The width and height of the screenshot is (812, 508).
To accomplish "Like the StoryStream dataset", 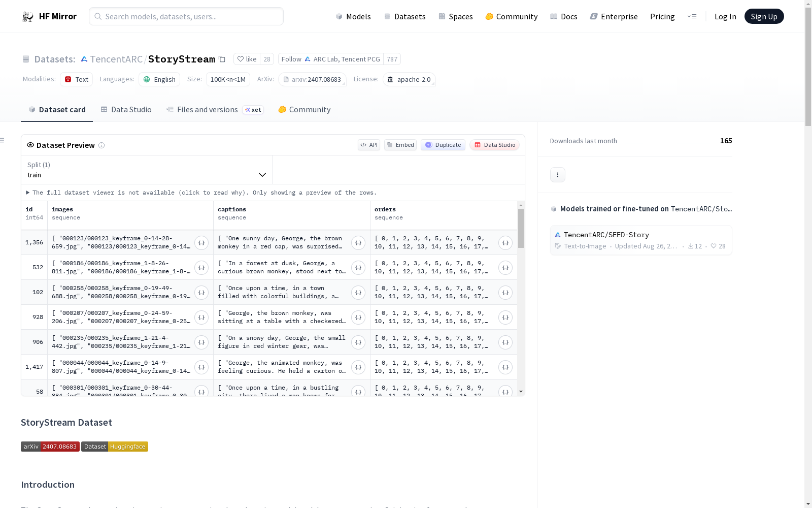I will pos(247,59).
